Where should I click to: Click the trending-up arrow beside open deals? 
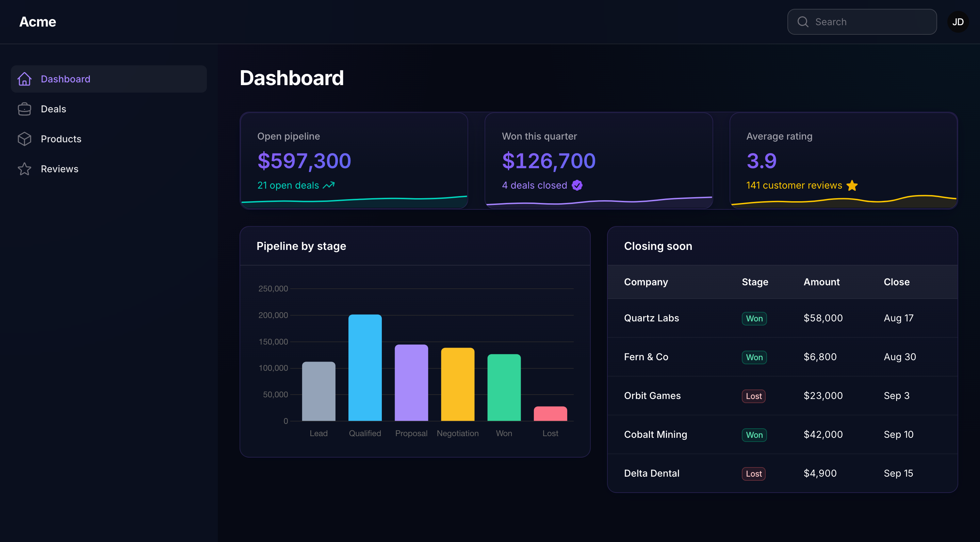tap(329, 185)
